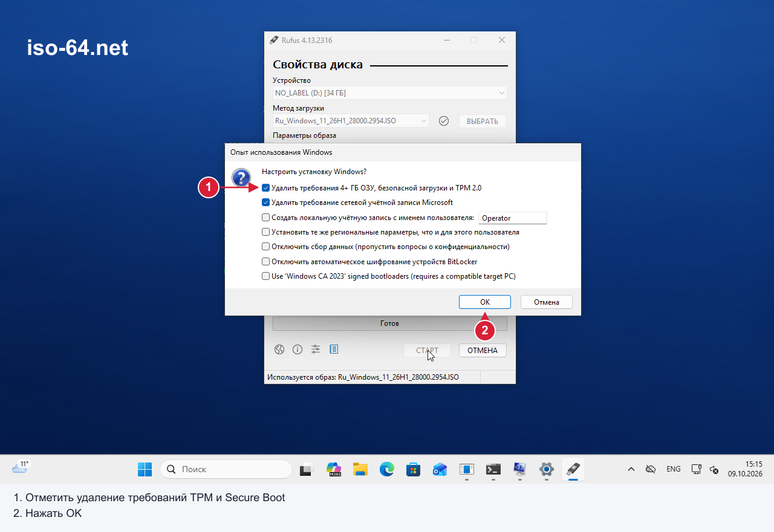This screenshot has width=774, height=532.
Task: Show the Rufus log notebook icon
Action: [x=334, y=349]
